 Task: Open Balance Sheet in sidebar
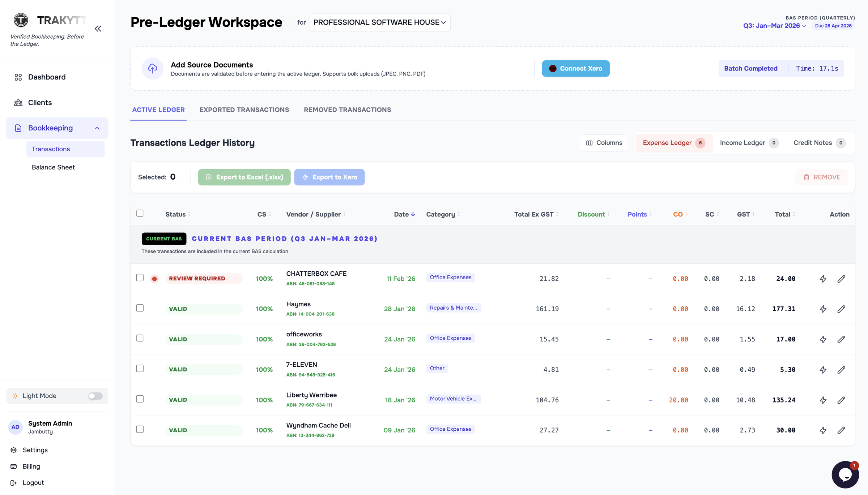tap(53, 167)
